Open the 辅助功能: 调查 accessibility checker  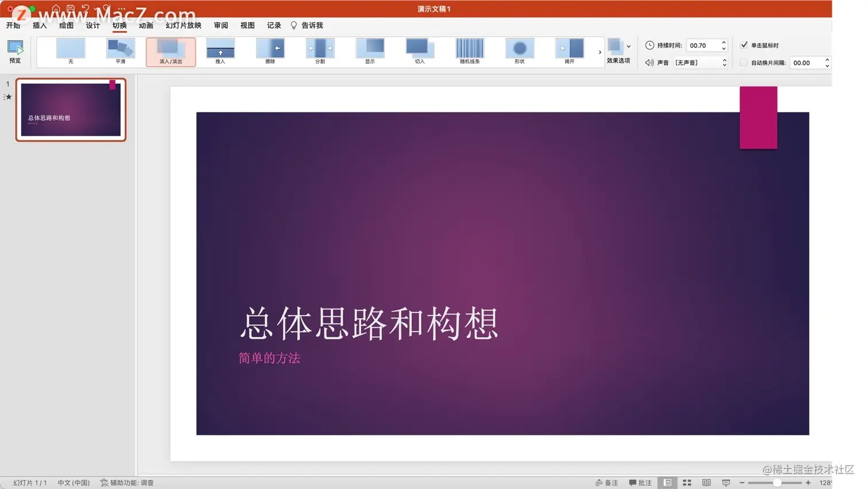tap(127, 483)
